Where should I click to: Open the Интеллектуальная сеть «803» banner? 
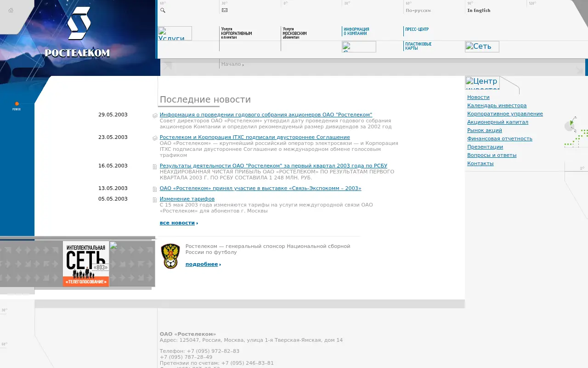click(x=86, y=264)
